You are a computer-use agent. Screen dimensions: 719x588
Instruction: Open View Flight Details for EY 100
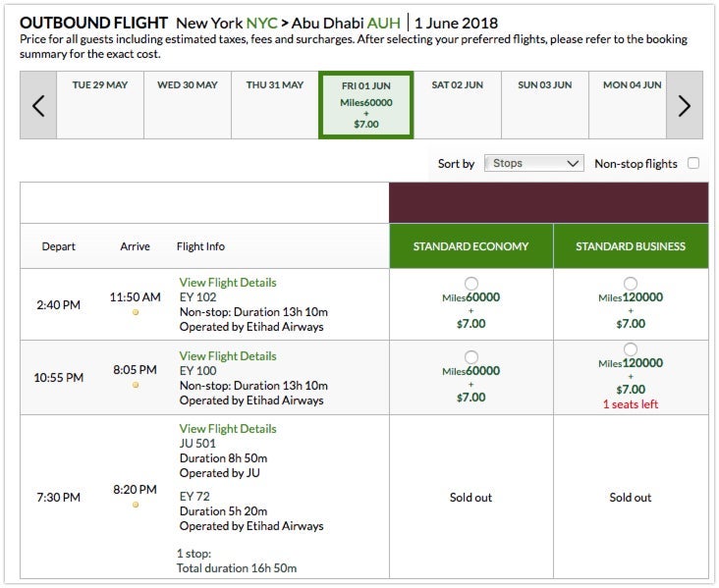[x=228, y=355]
